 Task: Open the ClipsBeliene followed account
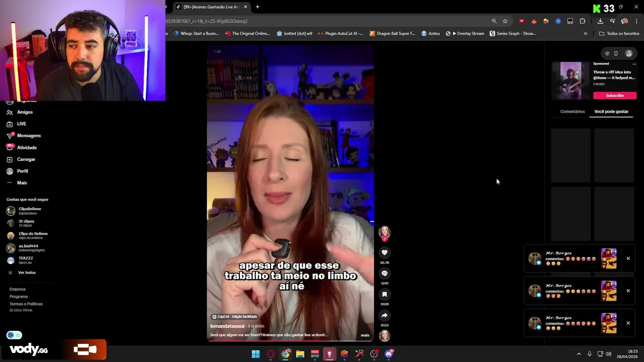pos(24,211)
